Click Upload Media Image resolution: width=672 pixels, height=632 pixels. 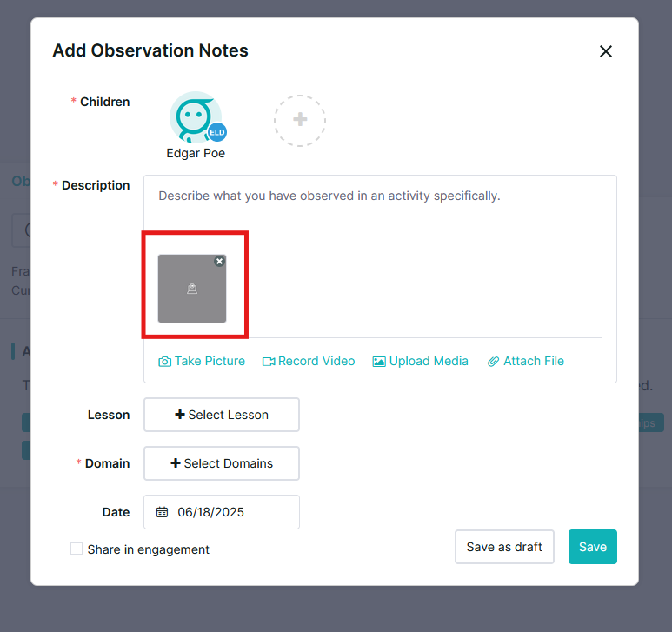[421, 361]
